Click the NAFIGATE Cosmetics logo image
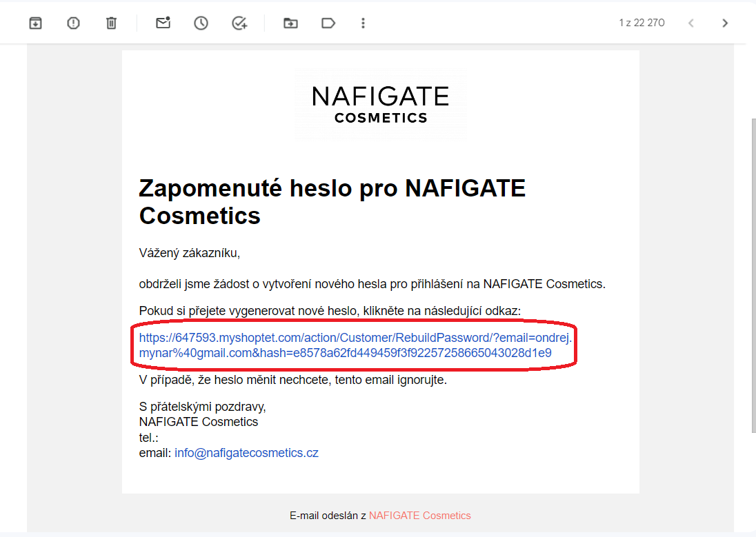 (x=380, y=104)
